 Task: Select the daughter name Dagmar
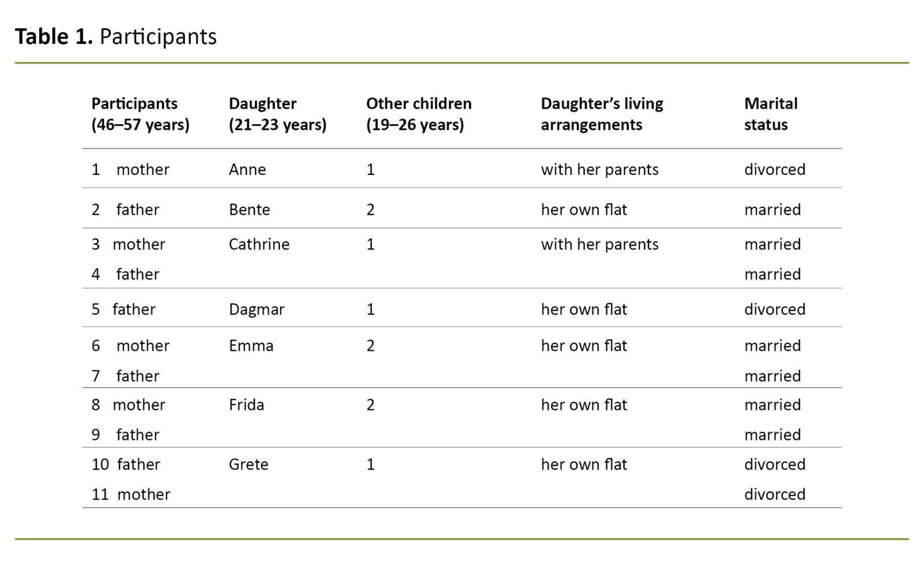[256, 309]
